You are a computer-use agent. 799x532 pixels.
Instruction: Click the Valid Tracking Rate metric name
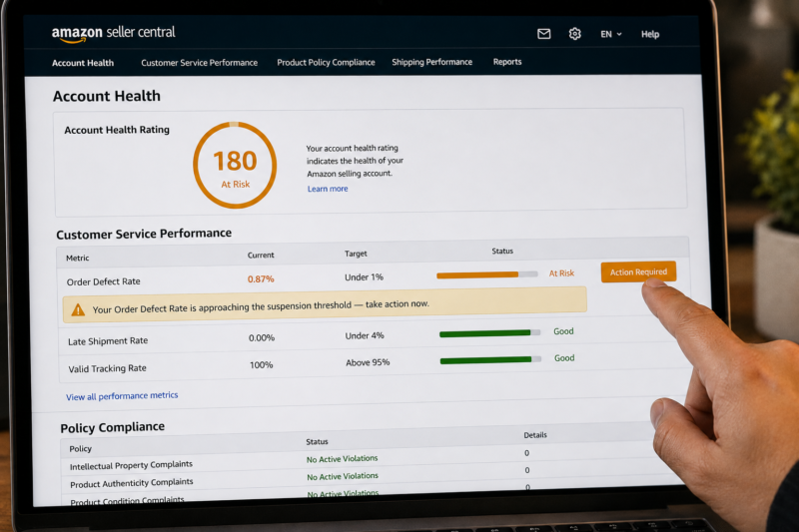[107, 368]
